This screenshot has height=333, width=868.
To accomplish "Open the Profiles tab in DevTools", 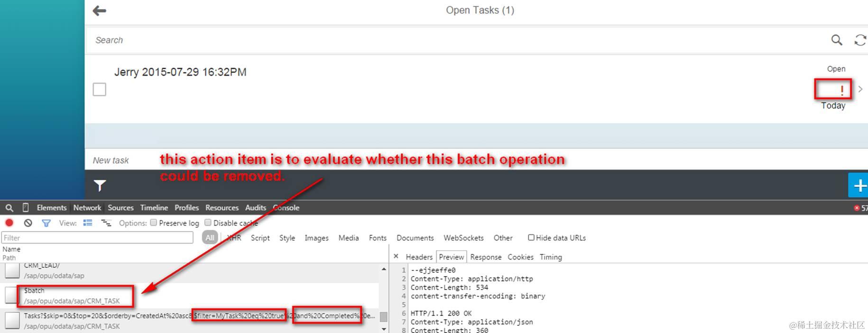I will click(x=186, y=207).
